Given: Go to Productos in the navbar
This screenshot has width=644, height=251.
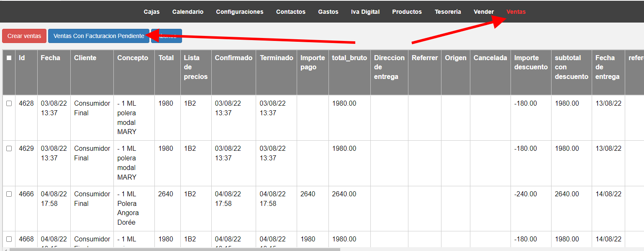Looking at the screenshot, I should coord(407,12).
